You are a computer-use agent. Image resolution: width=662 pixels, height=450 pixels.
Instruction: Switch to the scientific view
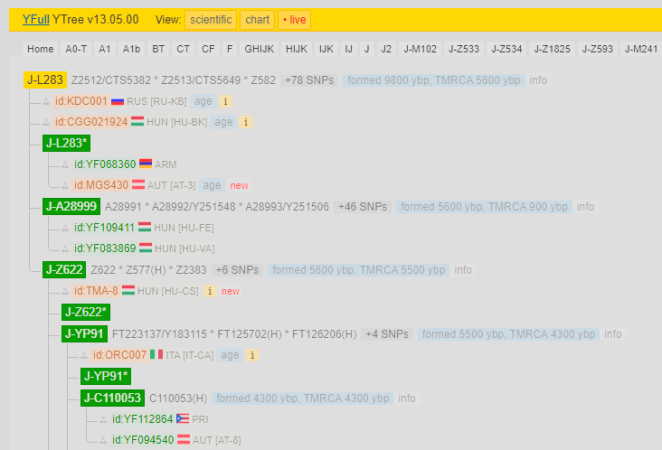pyautogui.click(x=211, y=20)
